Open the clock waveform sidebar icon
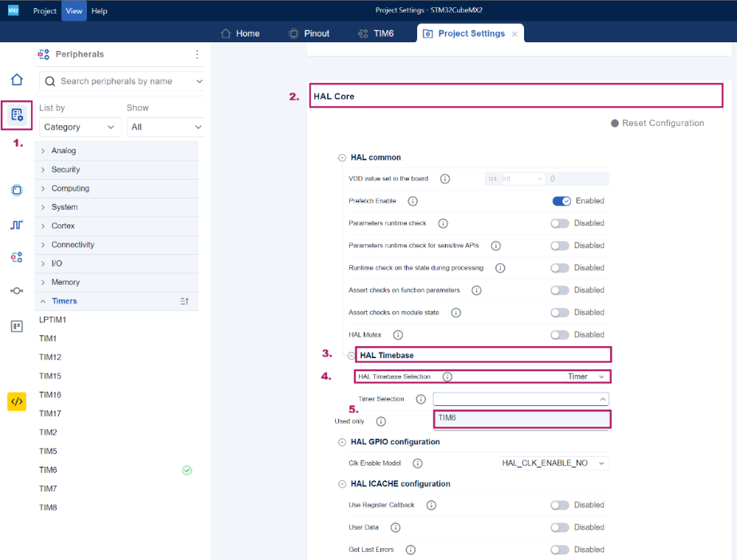Viewport: 737px width, 560px height. click(x=17, y=225)
